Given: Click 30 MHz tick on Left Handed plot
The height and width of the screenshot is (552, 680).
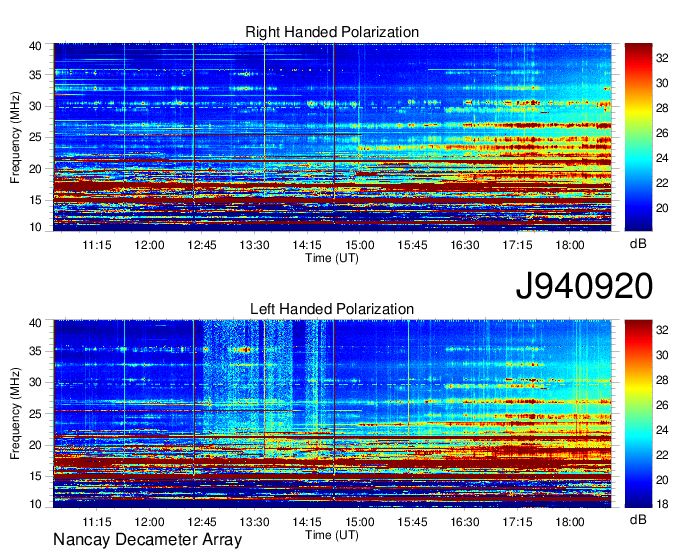Looking at the screenshot, I should tap(35, 382).
